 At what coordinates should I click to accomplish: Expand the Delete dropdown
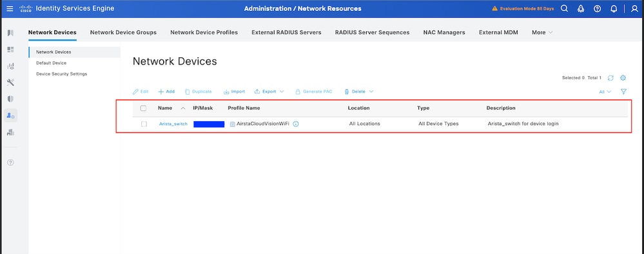tap(358, 92)
